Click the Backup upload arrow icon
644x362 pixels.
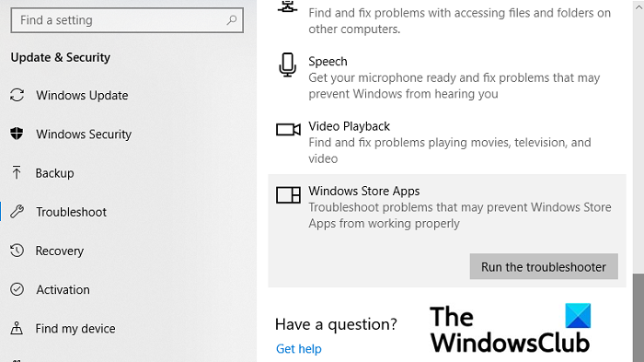point(17,172)
